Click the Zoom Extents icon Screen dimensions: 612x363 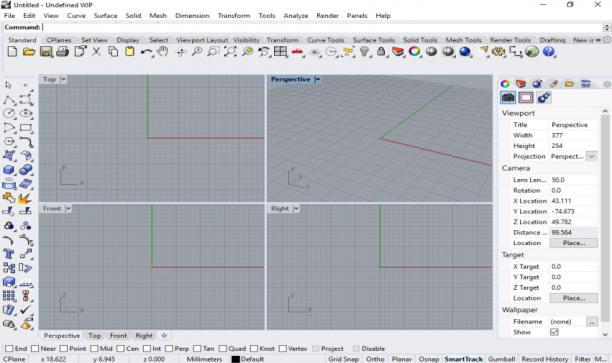(230, 52)
